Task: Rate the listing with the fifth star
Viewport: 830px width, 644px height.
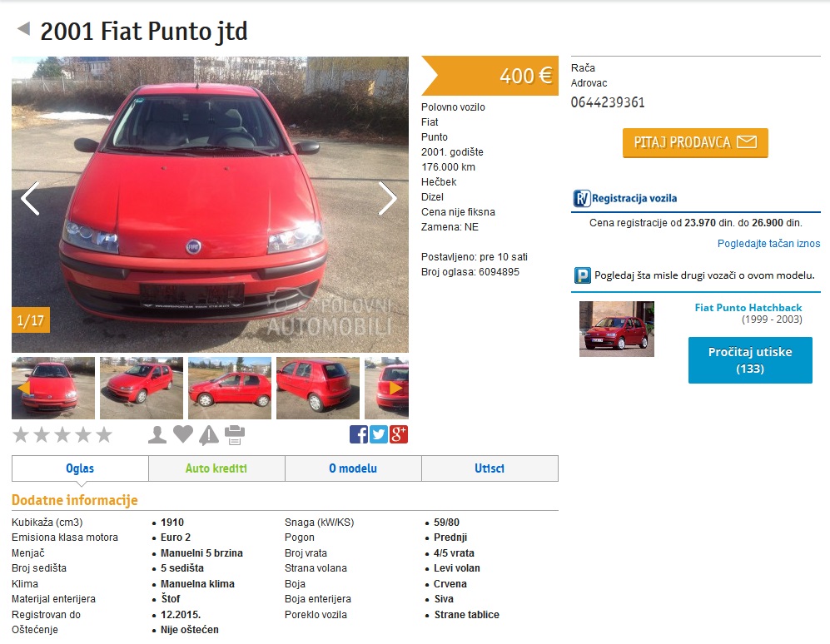Action: point(104,434)
